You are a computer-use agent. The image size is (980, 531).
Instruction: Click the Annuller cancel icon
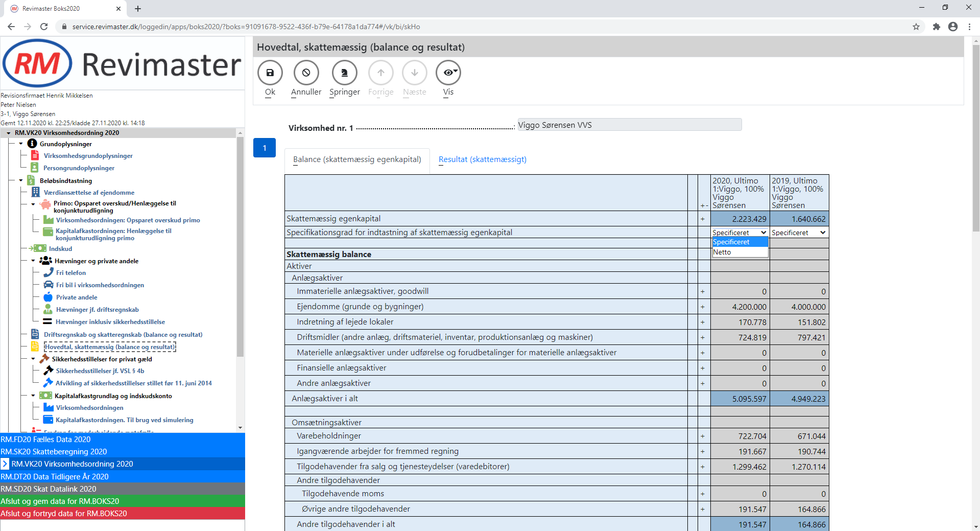(306, 73)
